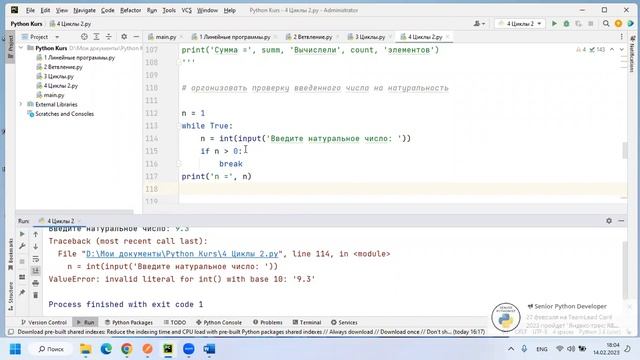Click the Windows taskbar search box Поиск
640x360 pixels.
click(51, 349)
